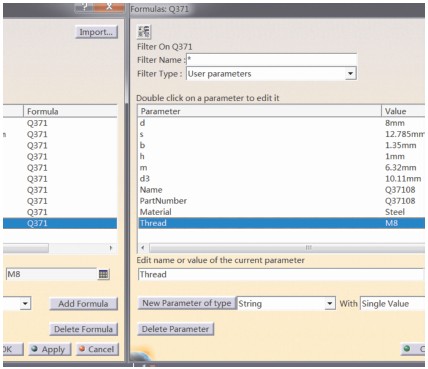Viewport: 428px width, 369px height.
Task: Click the Steel value cell
Action: click(x=395, y=212)
